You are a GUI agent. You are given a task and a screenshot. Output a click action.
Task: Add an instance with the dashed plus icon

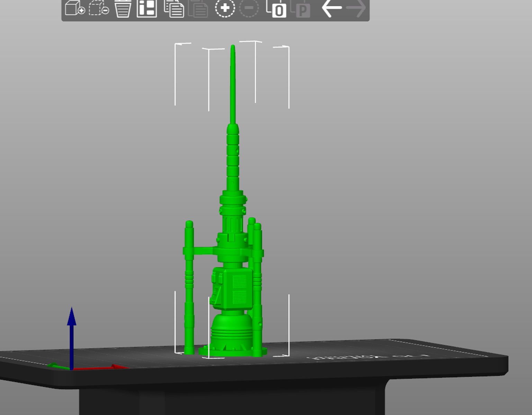click(225, 8)
